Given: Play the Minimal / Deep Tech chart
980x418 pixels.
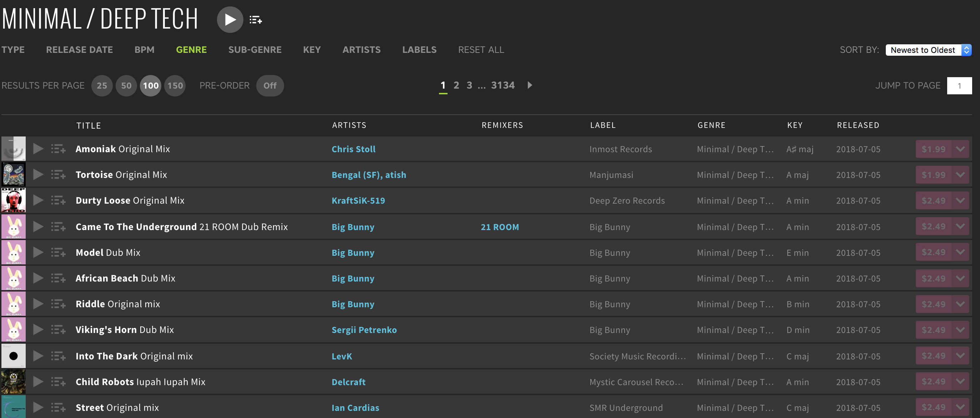Looking at the screenshot, I should (230, 19).
